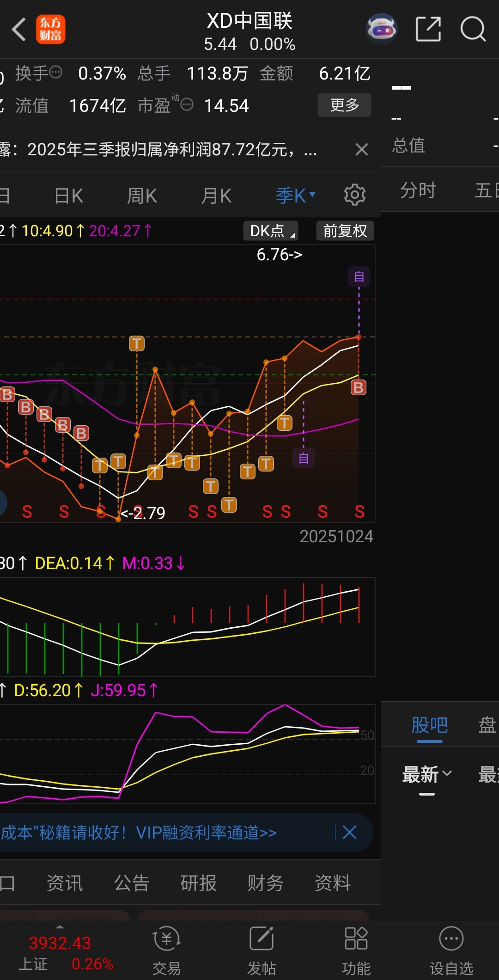
Task: Tap the 10:4.90 moving average label
Action: tap(53, 230)
